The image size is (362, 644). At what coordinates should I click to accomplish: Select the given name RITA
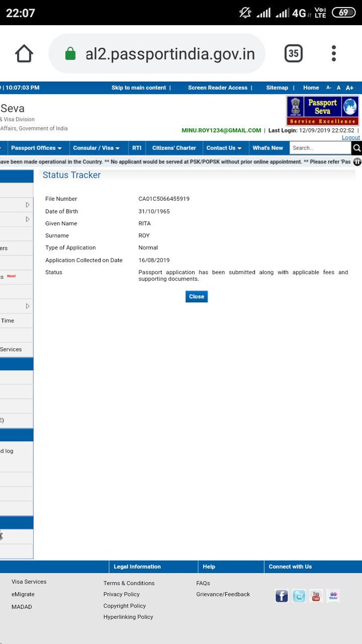[x=145, y=223]
